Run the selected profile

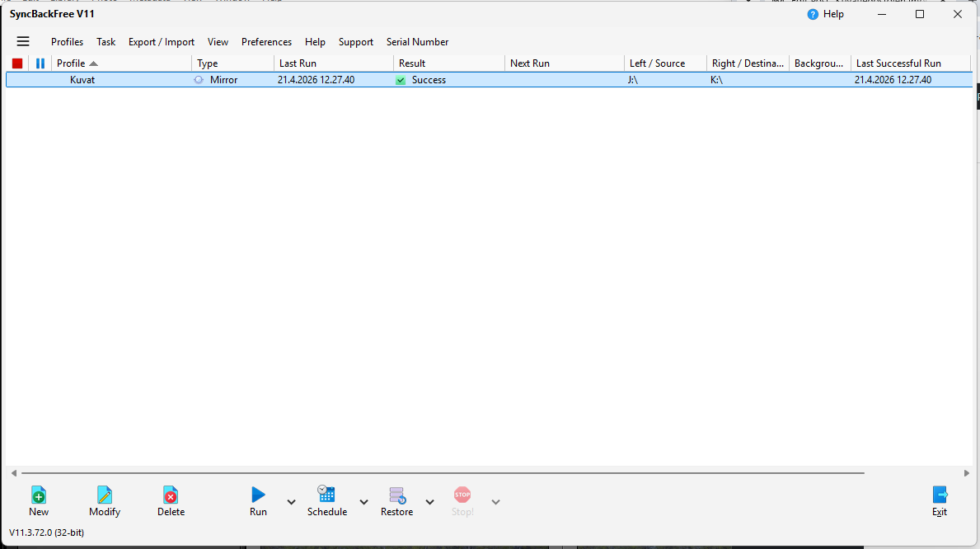click(258, 495)
